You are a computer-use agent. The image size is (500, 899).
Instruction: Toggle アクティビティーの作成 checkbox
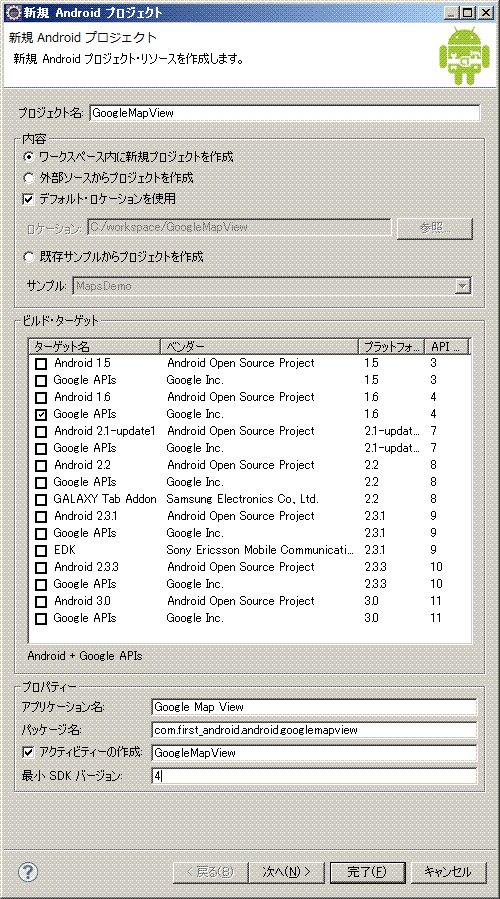point(29,752)
